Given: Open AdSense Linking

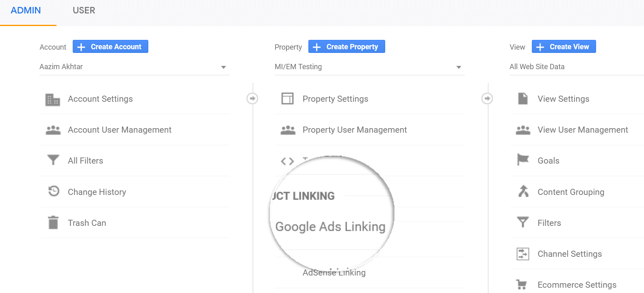Looking at the screenshot, I should click(x=334, y=273).
